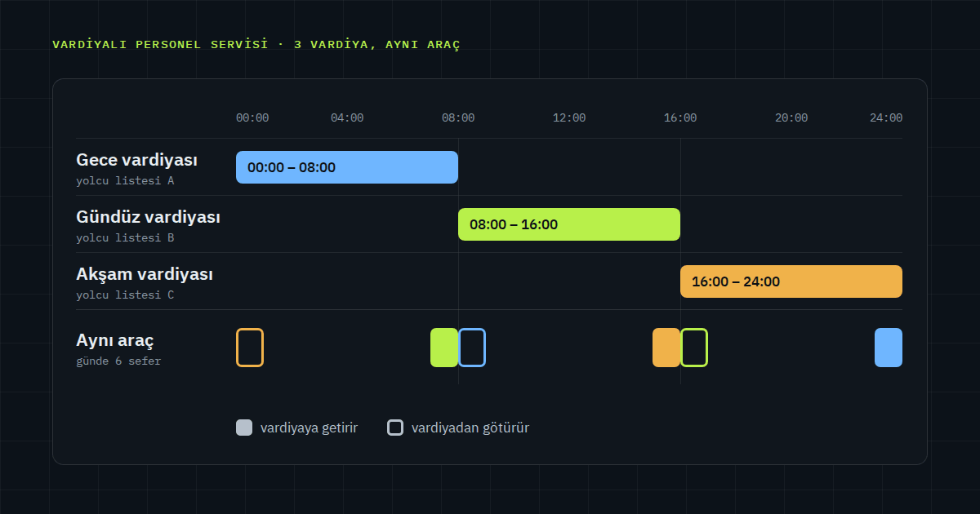The height and width of the screenshot is (514, 980).
Task: Click the filled gray 'vardiyaya getirir' legend square
Action: click(244, 428)
